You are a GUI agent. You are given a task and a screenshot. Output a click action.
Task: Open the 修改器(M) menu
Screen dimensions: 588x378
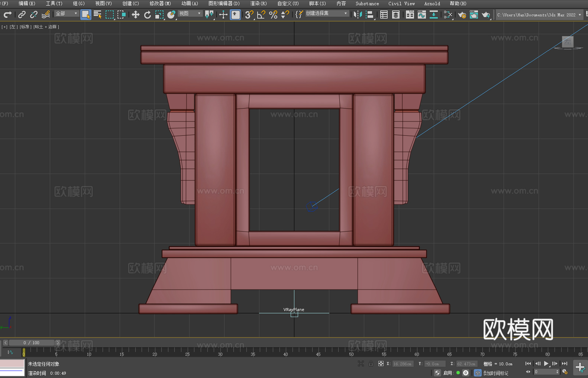point(160,3)
